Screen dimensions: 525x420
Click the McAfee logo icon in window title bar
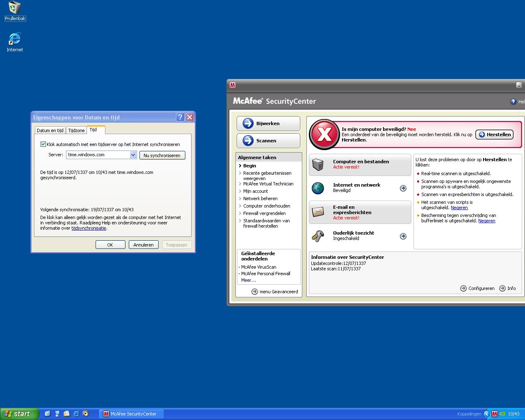point(233,85)
